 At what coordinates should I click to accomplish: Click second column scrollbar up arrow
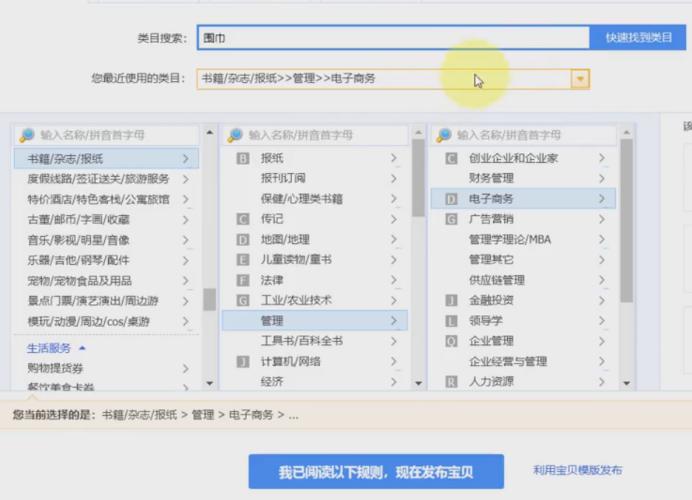point(418,132)
